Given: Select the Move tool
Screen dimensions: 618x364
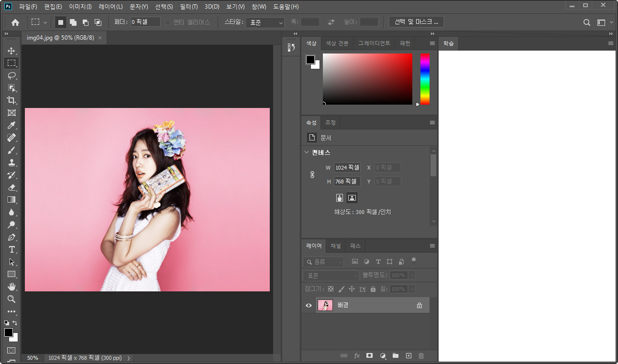Looking at the screenshot, I should 11,51.
